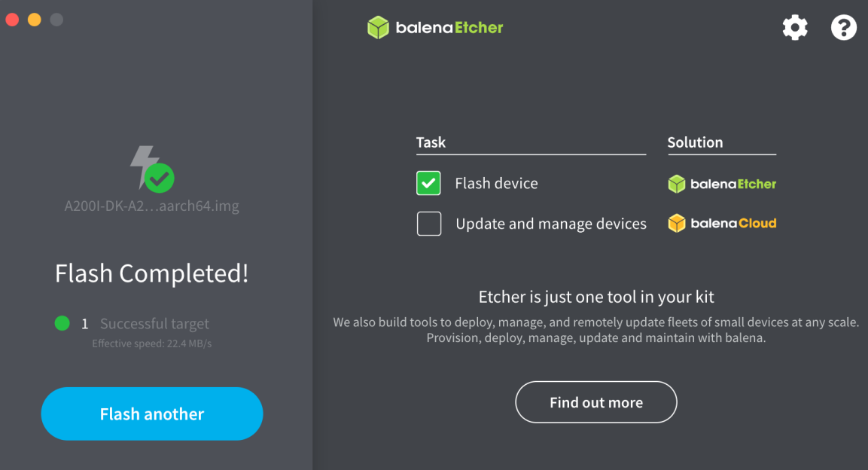The width and height of the screenshot is (868, 470).
Task: Click the Find out more button
Action: point(596,402)
